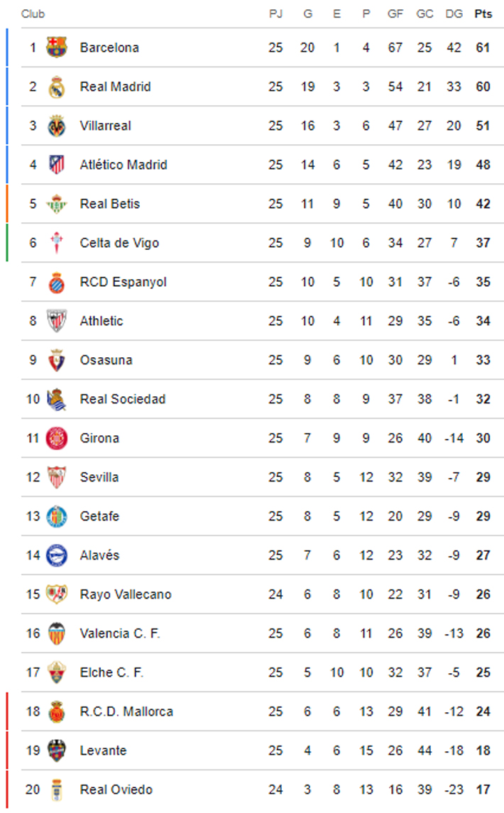Click the Celta de Vigo crest
The width and height of the screenshot is (504, 813).
[x=56, y=243]
